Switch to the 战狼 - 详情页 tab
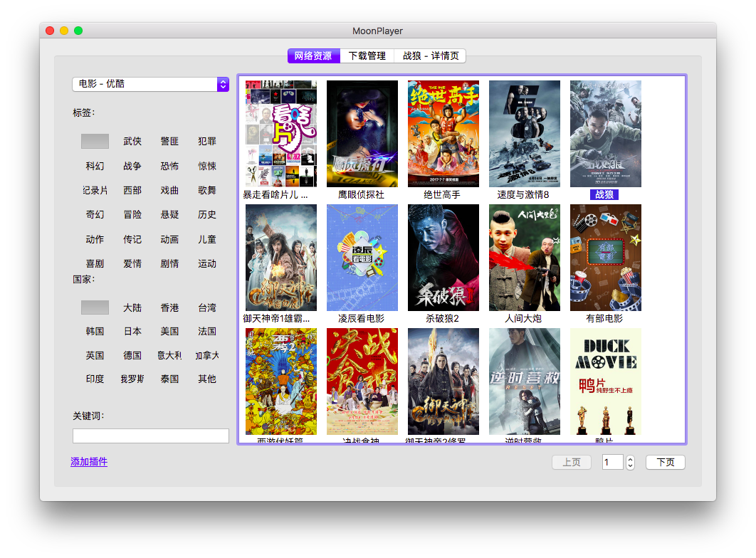The image size is (756, 558). point(430,56)
